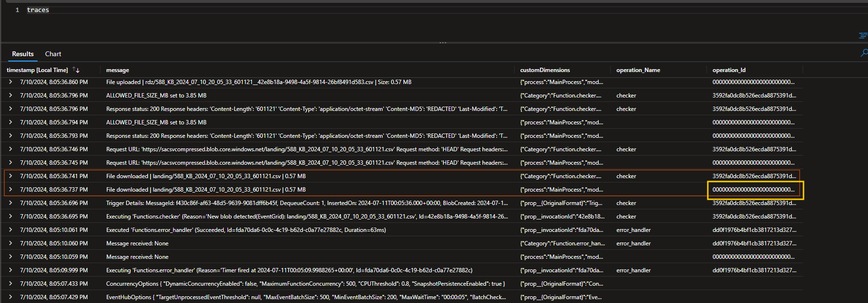Viewport: 868px width, 303px height.
Task: Click the customDimensions column header
Action: tap(545, 70)
